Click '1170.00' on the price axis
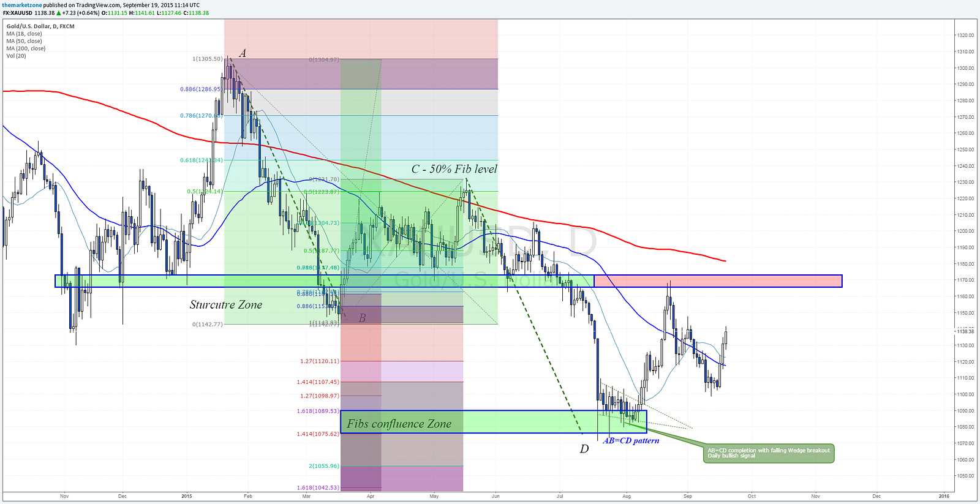The width and height of the screenshot is (980, 504). click(x=966, y=280)
